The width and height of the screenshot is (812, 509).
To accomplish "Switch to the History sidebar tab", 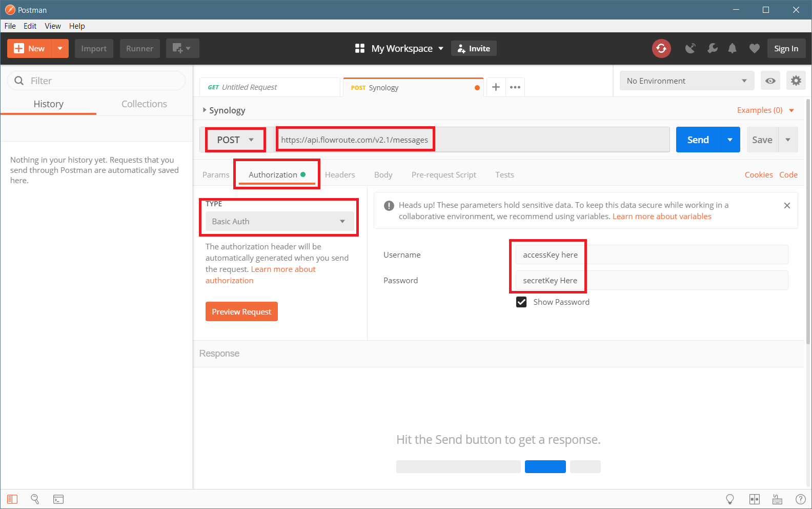I will point(49,104).
